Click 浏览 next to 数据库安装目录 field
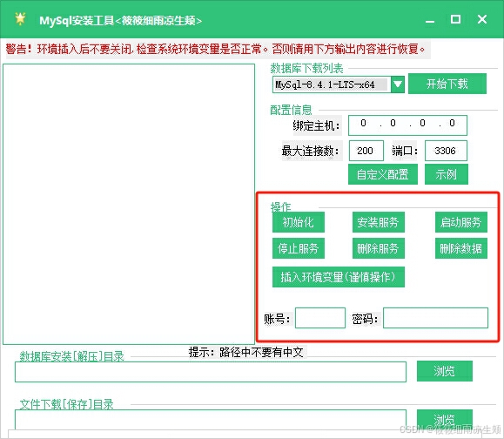The height and width of the screenshot is (439, 504). pos(445,371)
